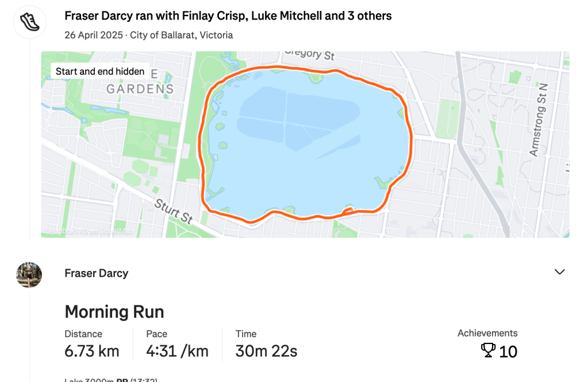Click the Sturt St label on map
This screenshot has width=588, height=382.
pos(174,209)
